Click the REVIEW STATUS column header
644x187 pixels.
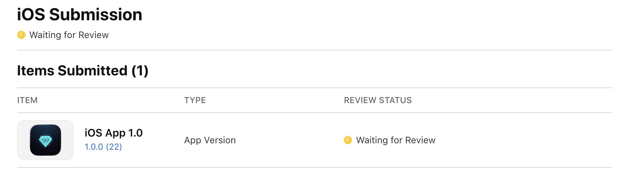[x=378, y=100]
